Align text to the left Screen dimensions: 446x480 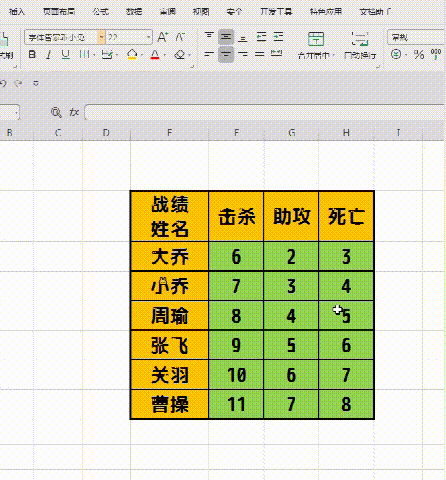coord(209,54)
